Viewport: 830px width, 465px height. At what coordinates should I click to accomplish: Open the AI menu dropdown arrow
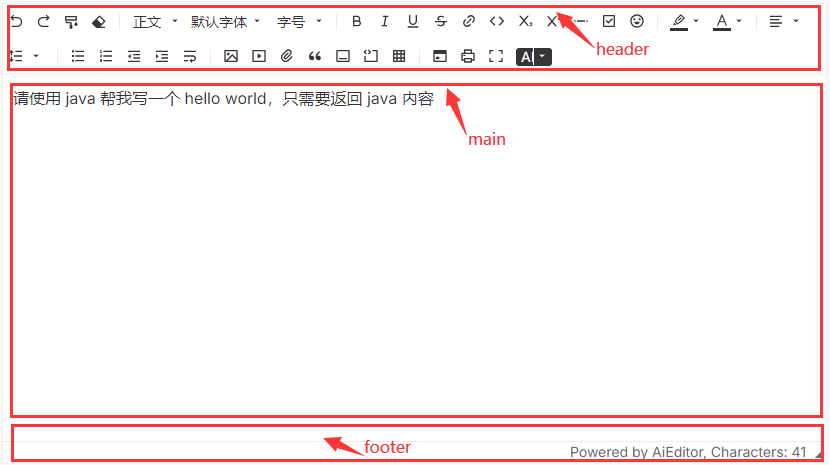click(542, 56)
